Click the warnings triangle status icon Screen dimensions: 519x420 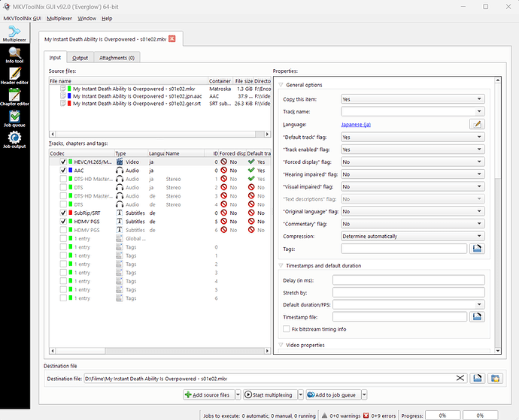pyautogui.click(x=325, y=415)
